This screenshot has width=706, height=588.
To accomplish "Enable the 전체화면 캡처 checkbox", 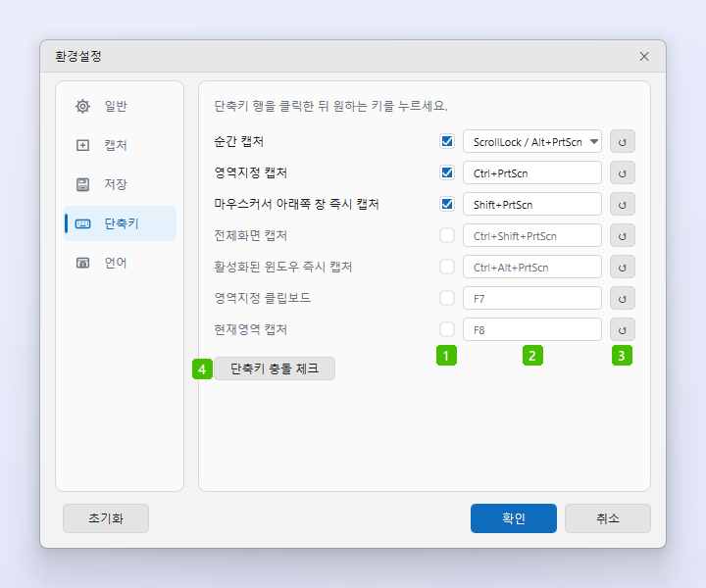I will click(447, 235).
